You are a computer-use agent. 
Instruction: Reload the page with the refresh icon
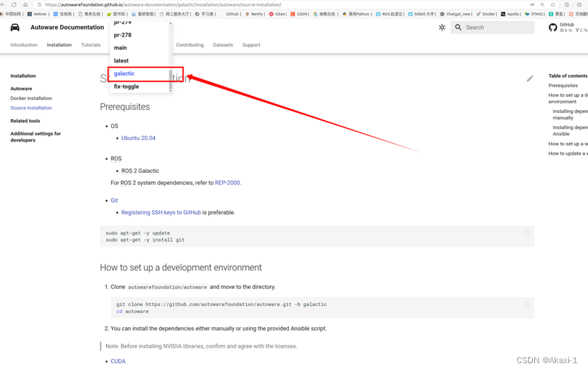coord(14,5)
